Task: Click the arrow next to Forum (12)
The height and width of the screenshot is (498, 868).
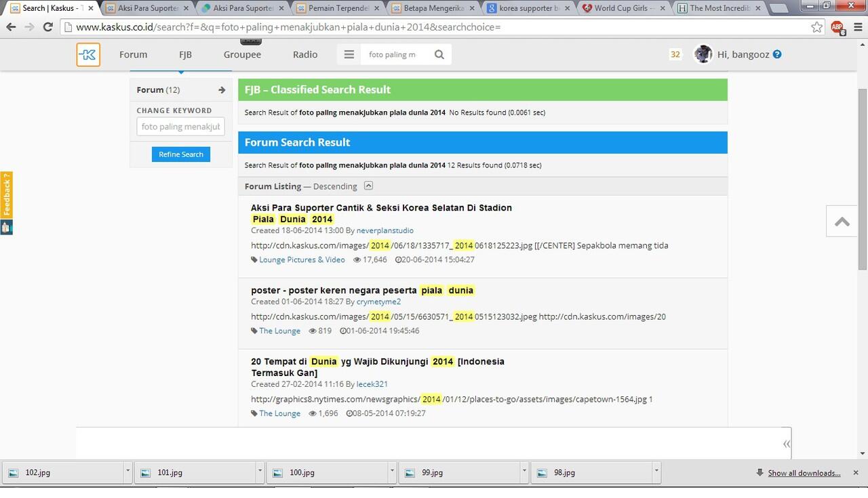Action: click(222, 89)
